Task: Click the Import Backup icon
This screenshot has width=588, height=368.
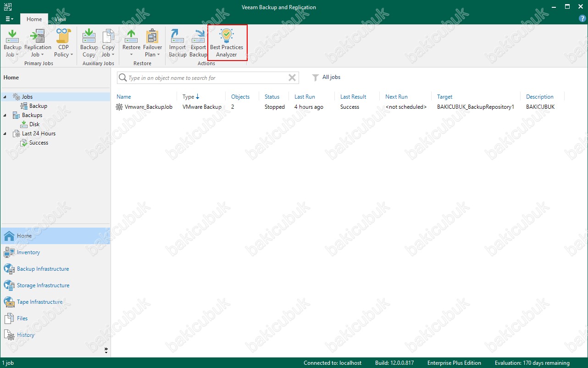Action: (x=177, y=36)
